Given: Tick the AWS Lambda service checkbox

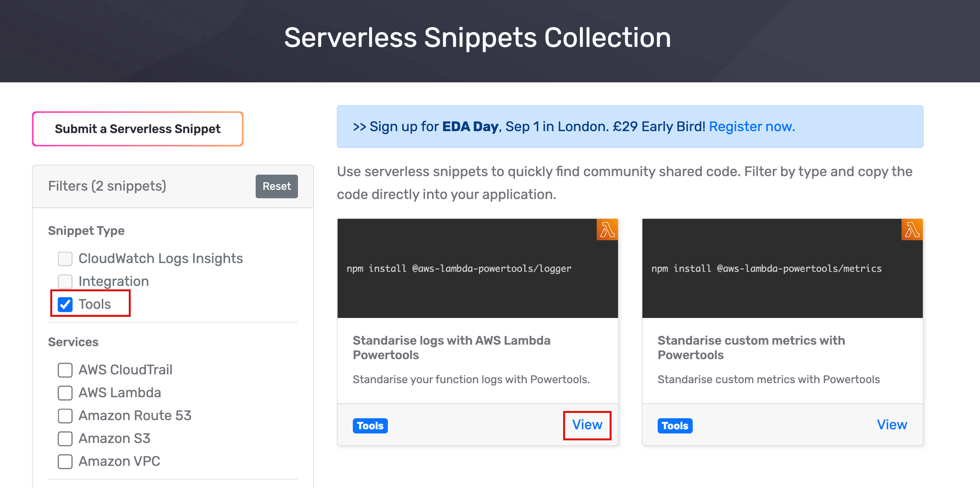Looking at the screenshot, I should tap(65, 393).
